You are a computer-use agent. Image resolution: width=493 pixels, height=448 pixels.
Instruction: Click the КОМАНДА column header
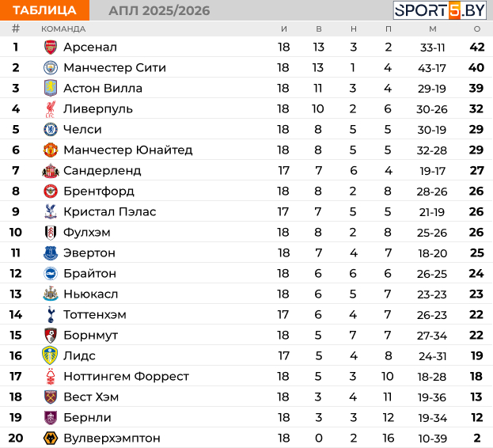[x=63, y=28]
